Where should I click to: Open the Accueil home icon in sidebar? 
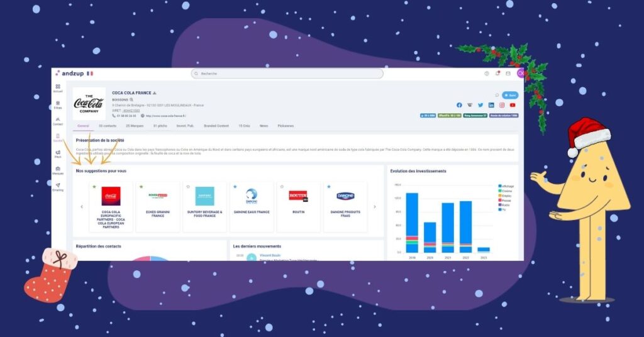(58, 88)
